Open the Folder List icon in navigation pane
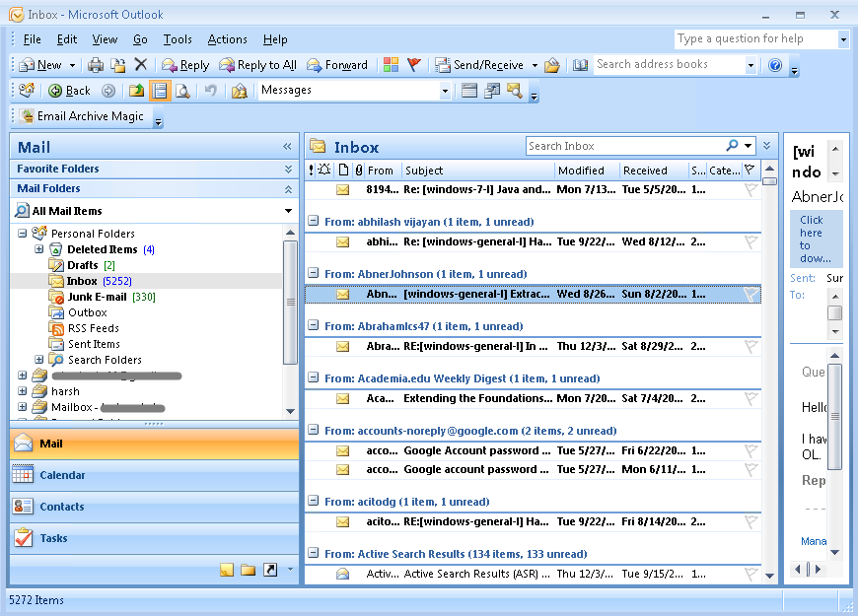This screenshot has height=616, width=858. 249,570
